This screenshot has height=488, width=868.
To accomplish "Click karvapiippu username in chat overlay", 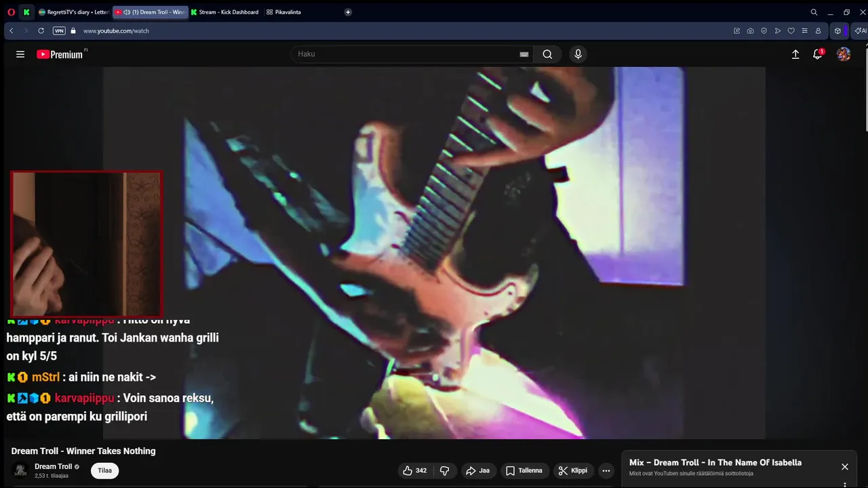I will [x=84, y=398].
